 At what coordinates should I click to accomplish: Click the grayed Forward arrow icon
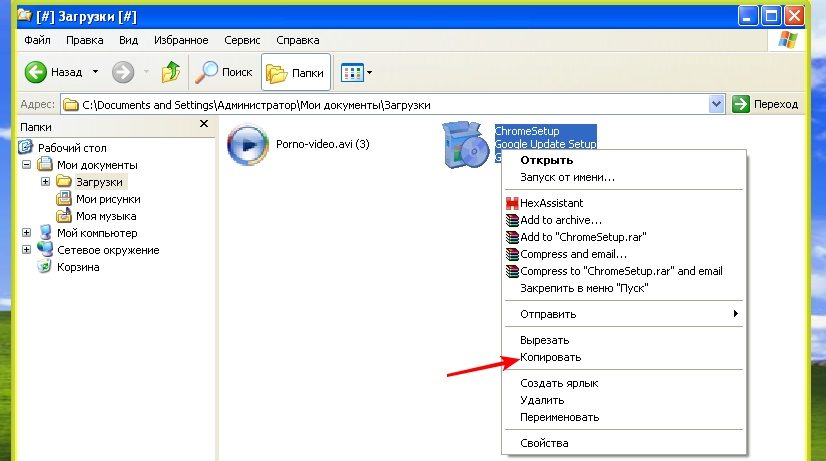(x=123, y=72)
